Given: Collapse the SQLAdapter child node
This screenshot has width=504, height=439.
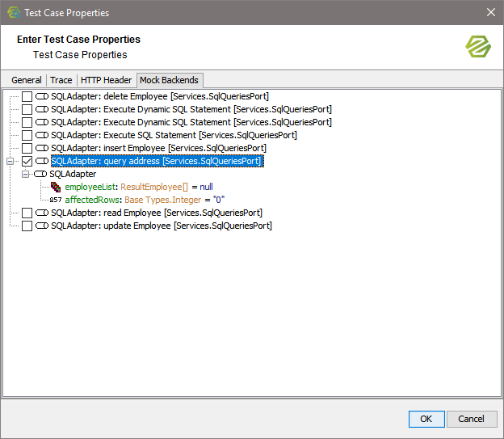Looking at the screenshot, I should (x=25, y=174).
